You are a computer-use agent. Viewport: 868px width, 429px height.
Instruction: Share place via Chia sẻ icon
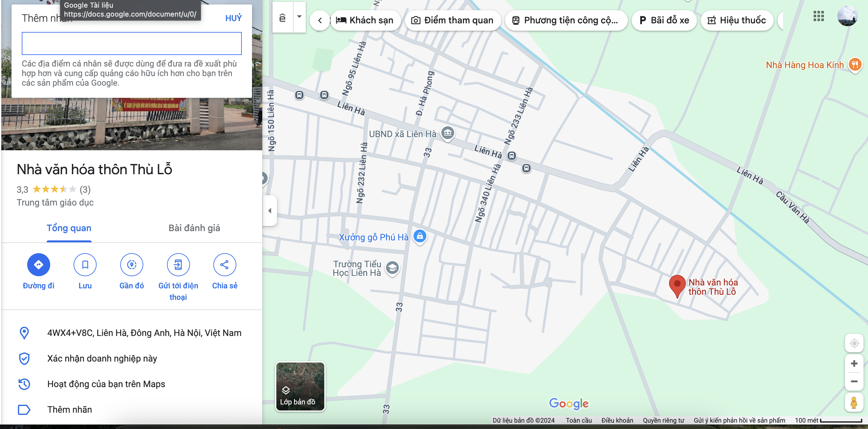(x=225, y=265)
